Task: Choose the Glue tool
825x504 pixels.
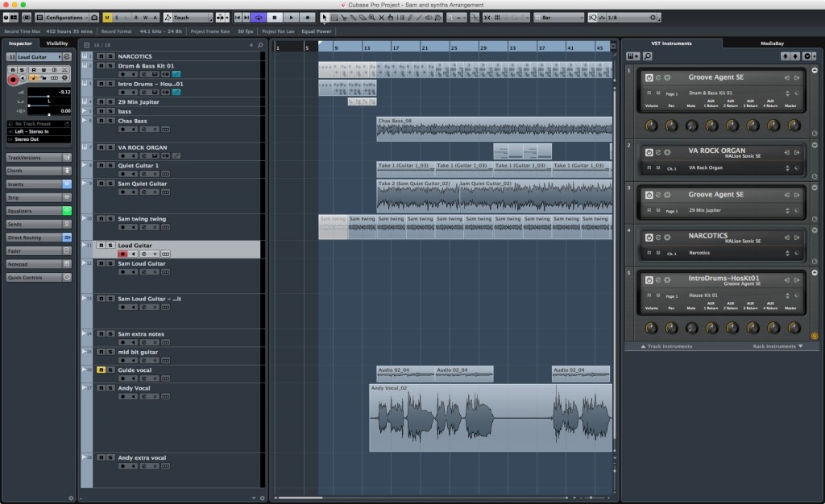Action: 353,18
